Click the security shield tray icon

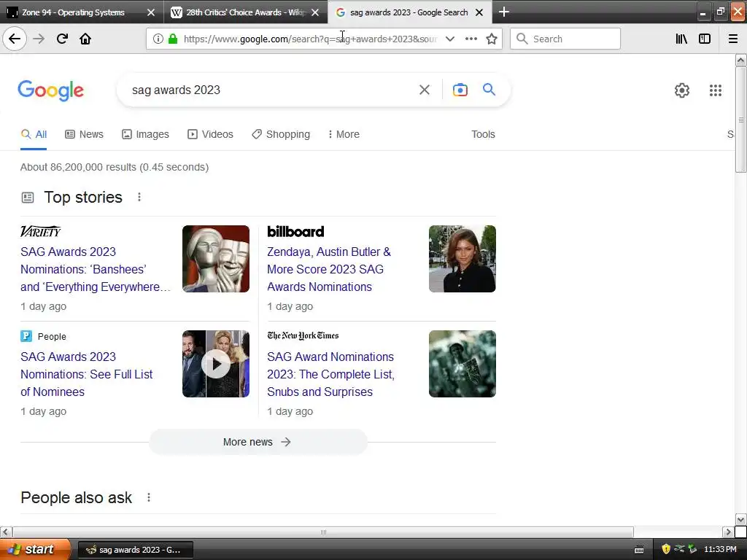[665, 549]
